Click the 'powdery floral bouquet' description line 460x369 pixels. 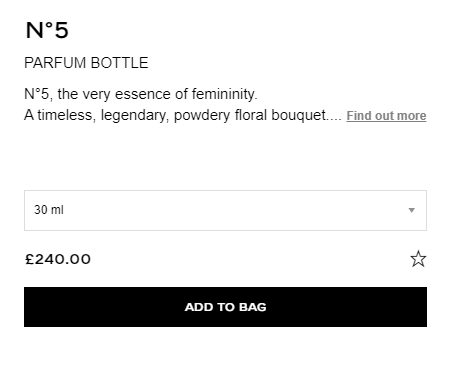click(183, 115)
